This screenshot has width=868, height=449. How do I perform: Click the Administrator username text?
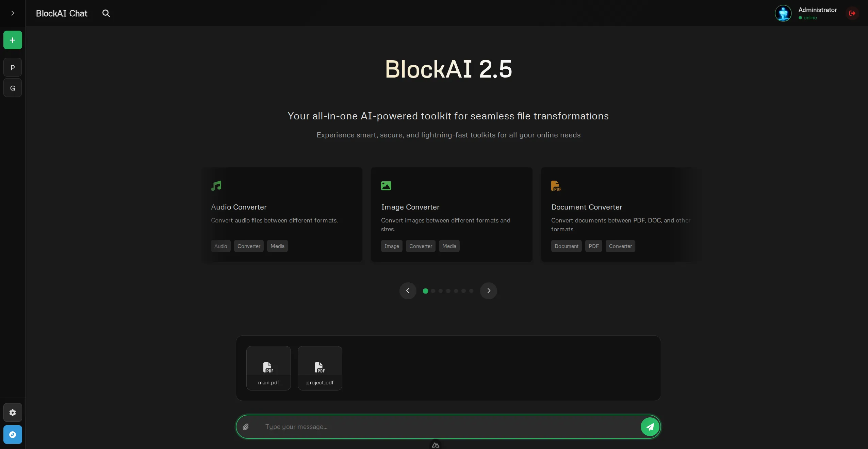click(817, 10)
